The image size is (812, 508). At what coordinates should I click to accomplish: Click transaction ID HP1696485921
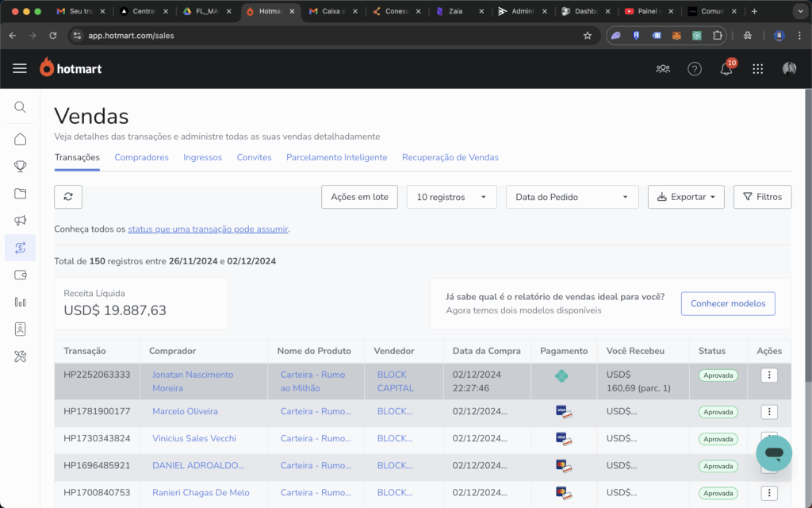coord(97,465)
